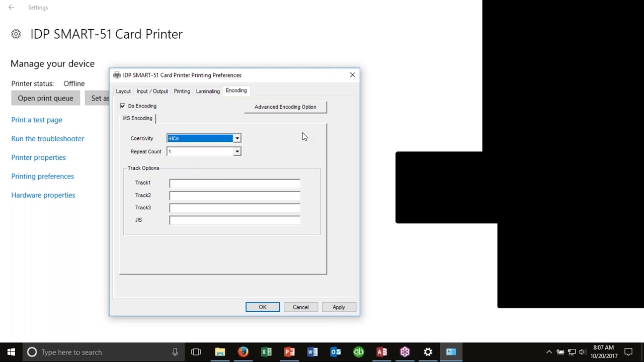
Task: Open Word from the taskbar
Action: tap(312, 352)
